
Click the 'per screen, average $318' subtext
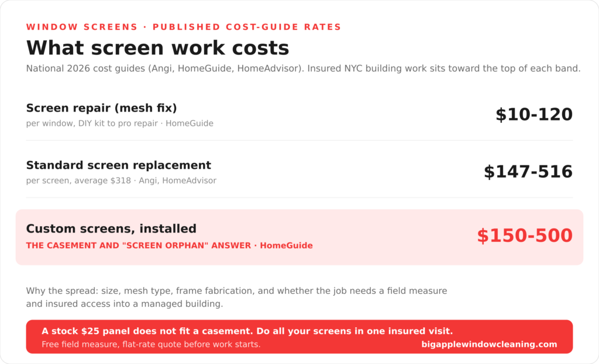pyautogui.click(x=78, y=181)
